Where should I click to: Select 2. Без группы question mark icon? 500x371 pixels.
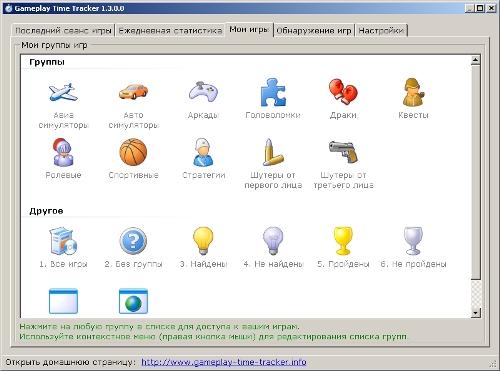pyautogui.click(x=133, y=241)
